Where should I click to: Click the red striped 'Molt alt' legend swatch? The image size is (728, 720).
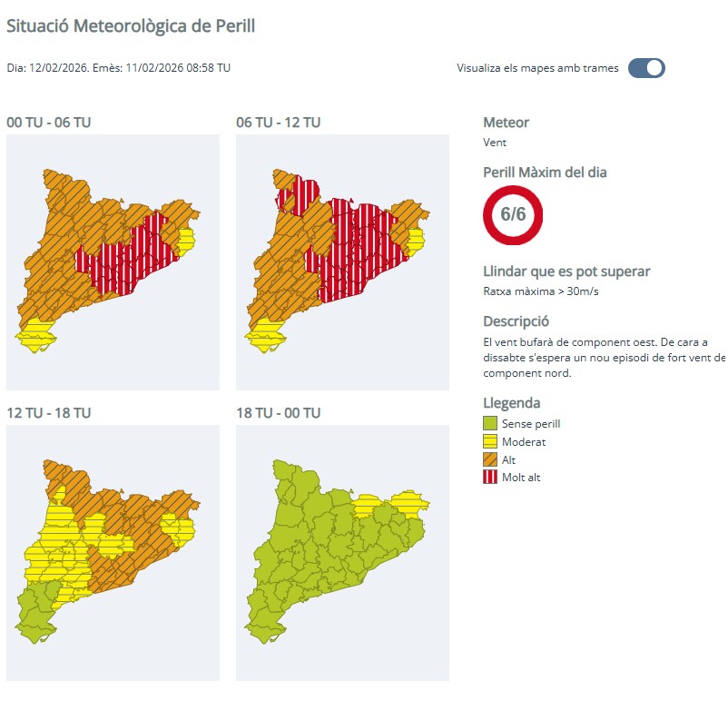[490, 478]
